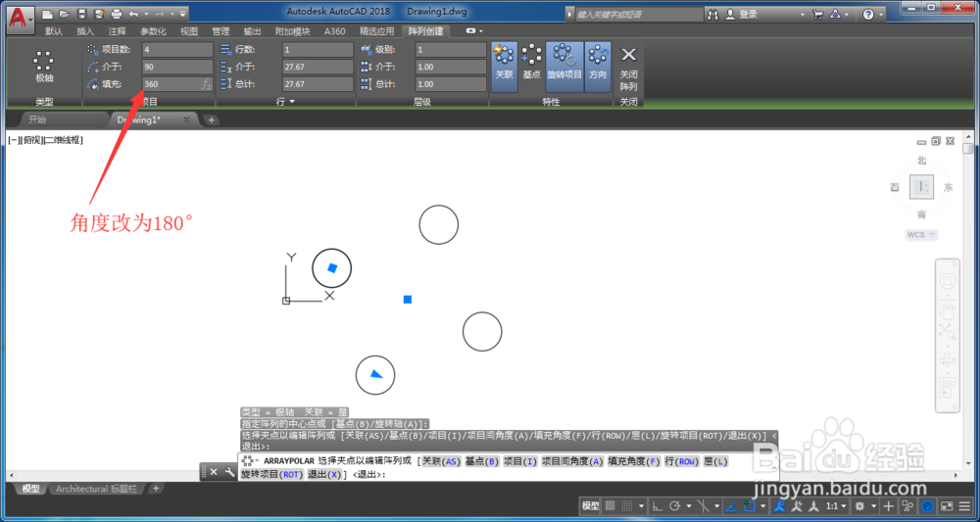
Task: Open the 默认 ribbon tab
Action: point(54,31)
